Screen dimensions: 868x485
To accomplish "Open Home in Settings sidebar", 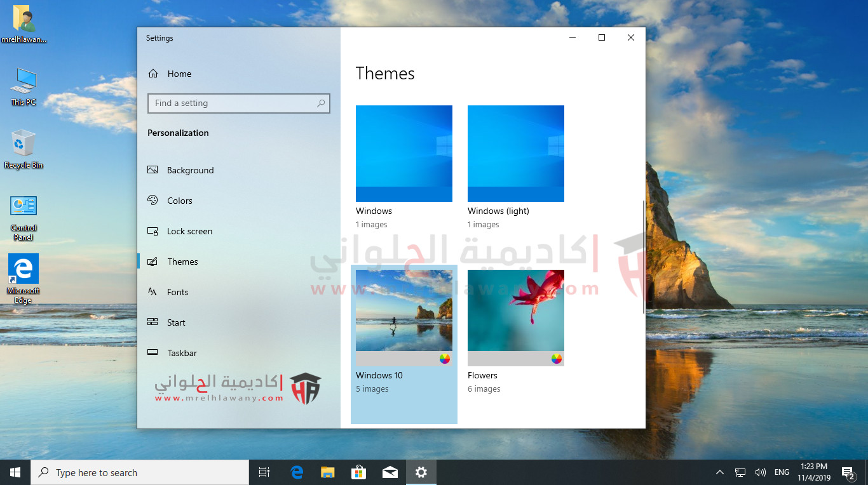I will (179, 74).
